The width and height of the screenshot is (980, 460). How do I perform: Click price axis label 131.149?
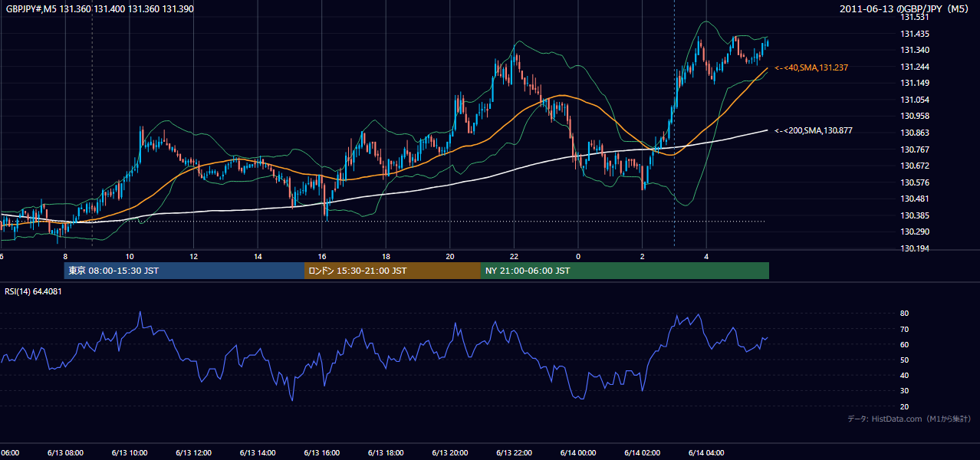914,83
